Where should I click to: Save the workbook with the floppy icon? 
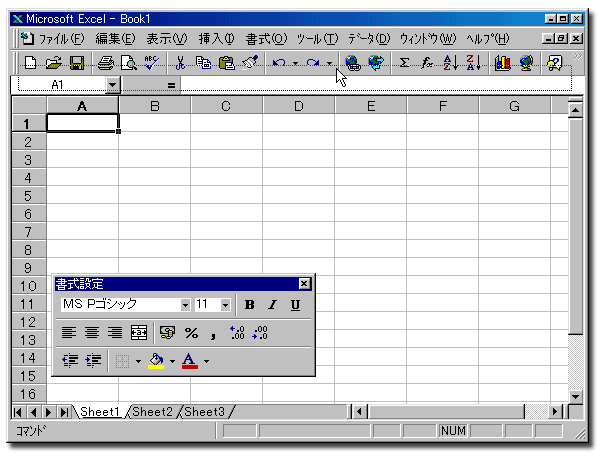77,62
